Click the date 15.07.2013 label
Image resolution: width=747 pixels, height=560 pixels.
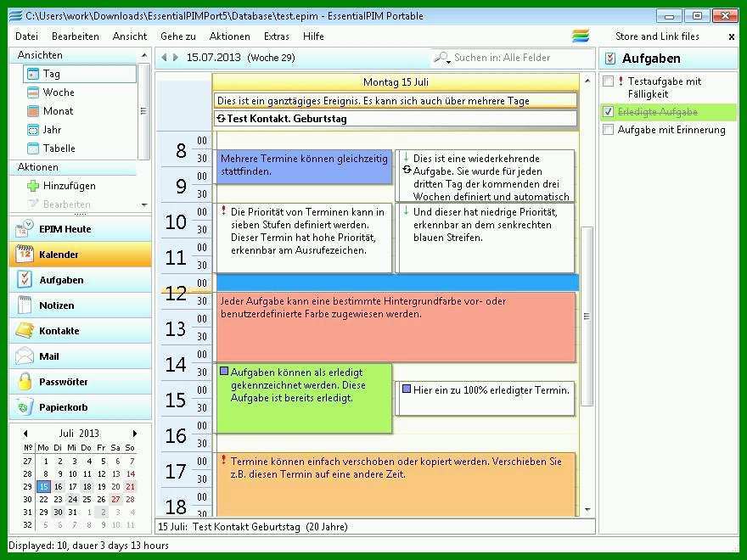tap(213, 58)
